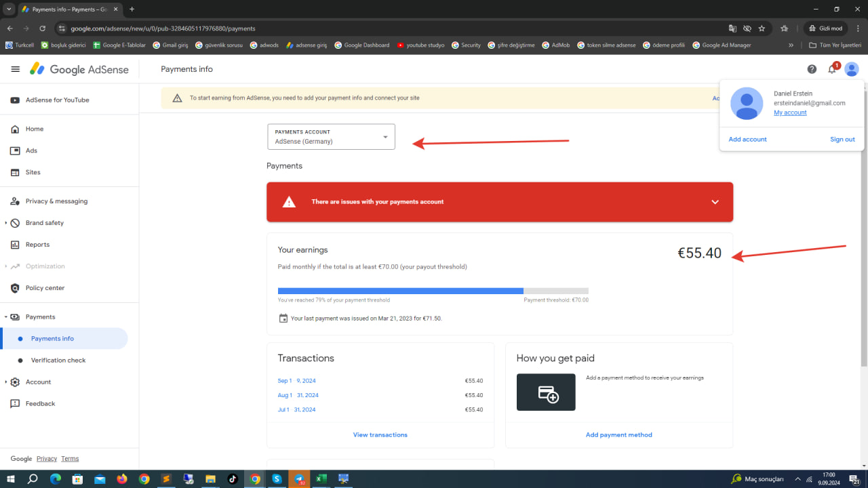Expand the Optimization sidebar section
The width and height of the screenshot is (868, 488).
[6, 266]
